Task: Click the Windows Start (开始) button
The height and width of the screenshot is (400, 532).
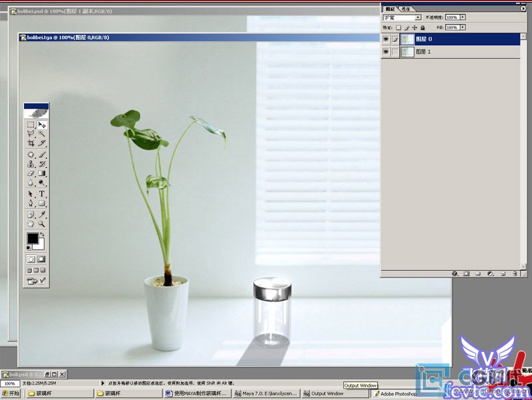Action: click(x=11, y=394)
